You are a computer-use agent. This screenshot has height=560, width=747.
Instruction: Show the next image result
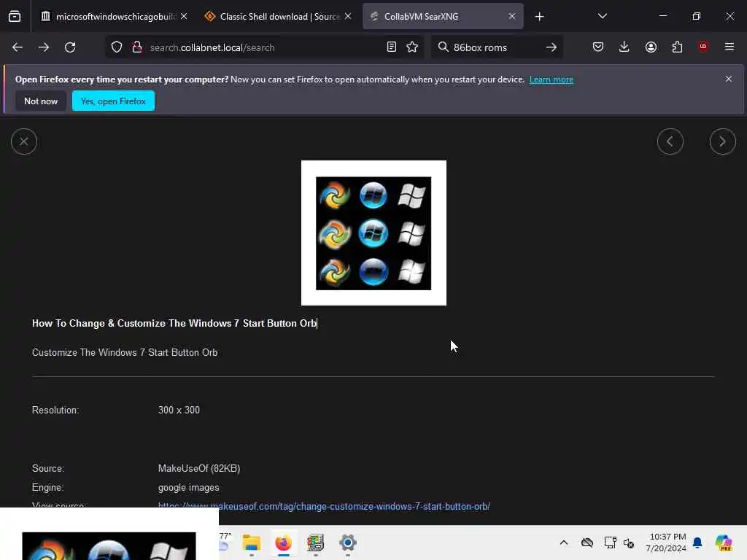pos(723,141)
